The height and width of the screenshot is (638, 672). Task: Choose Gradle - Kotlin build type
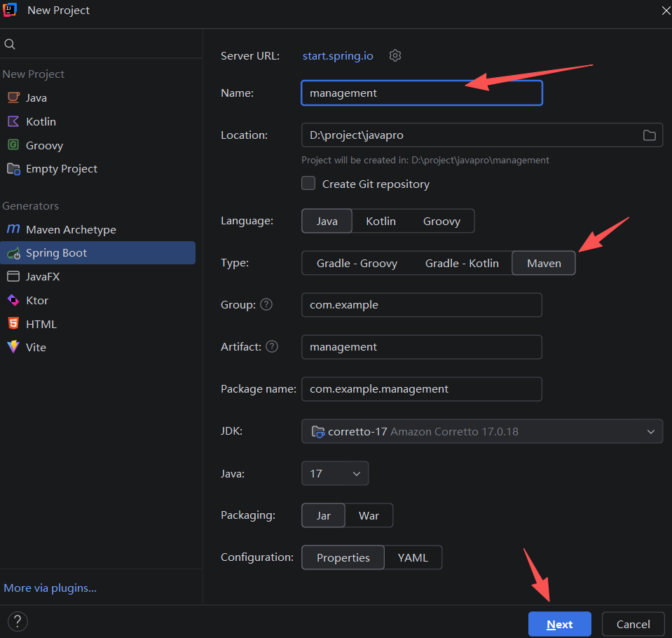coord(462,263)
